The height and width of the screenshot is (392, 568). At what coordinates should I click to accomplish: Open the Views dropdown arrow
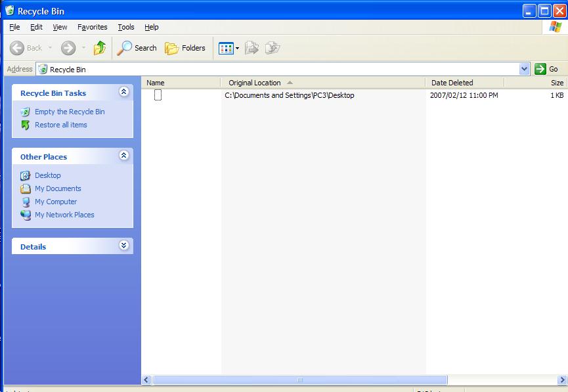pos(237,48)
